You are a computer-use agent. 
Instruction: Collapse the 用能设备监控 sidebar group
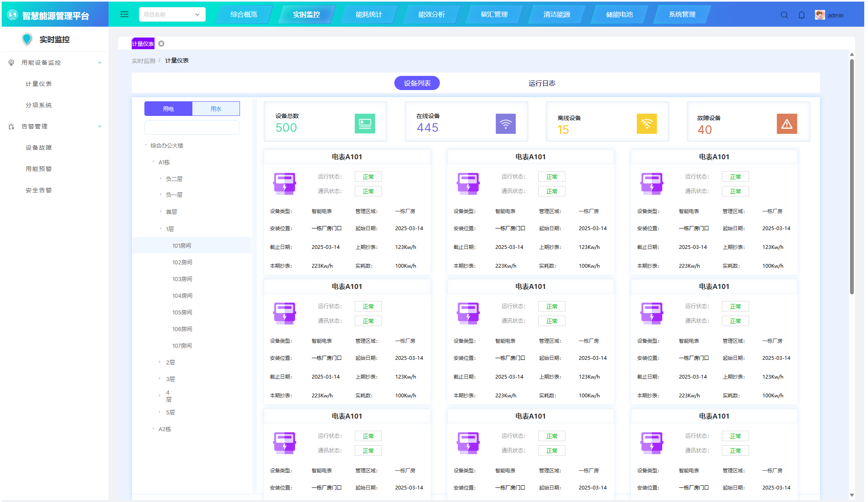point(100,63)
